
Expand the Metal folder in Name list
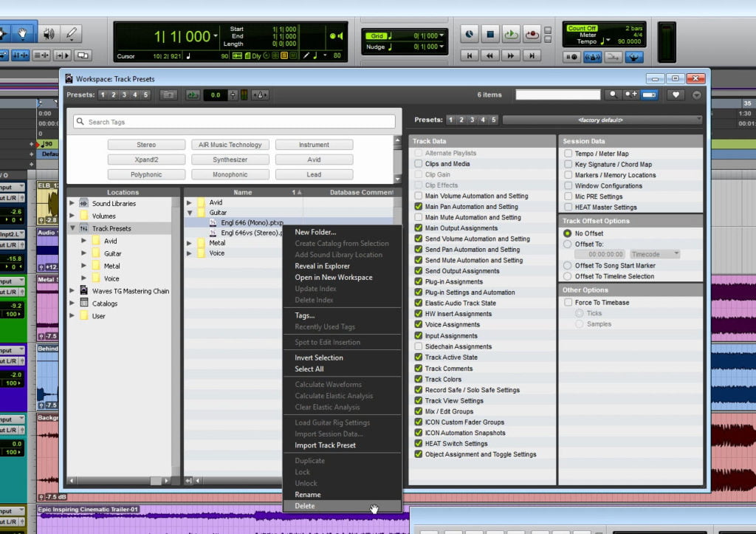pos(189,243)
